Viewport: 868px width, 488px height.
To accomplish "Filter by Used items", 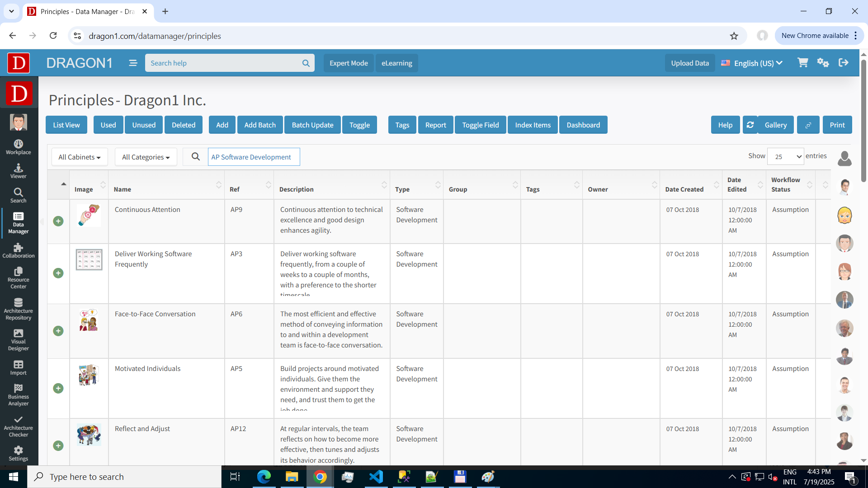I will click(108, 125).
